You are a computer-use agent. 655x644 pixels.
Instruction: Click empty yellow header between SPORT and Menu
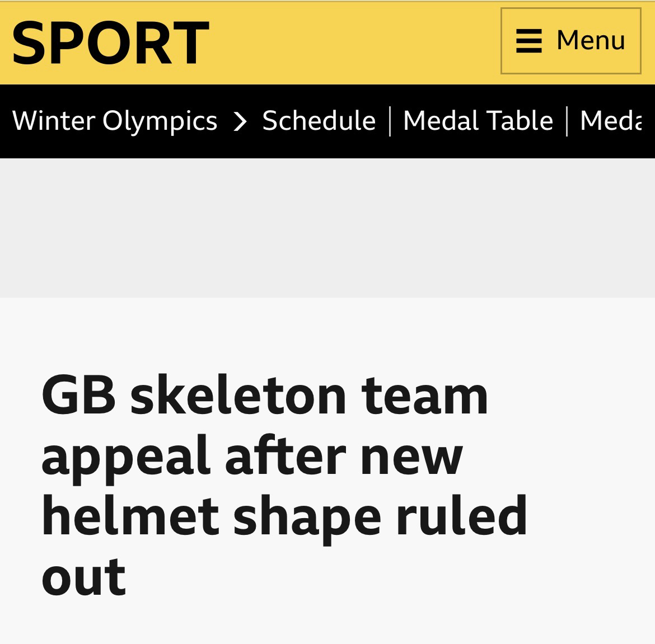pos(353,43)
